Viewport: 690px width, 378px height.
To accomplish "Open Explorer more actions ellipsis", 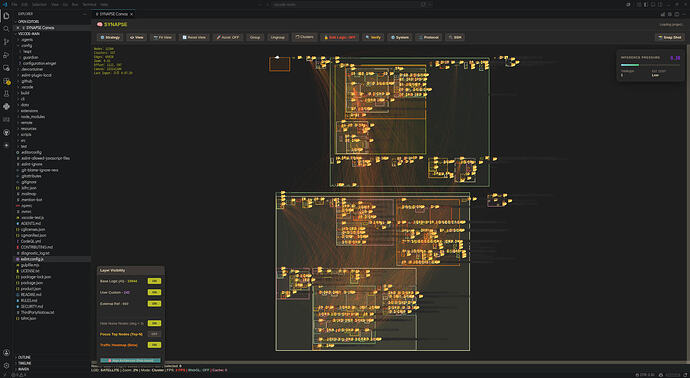I will coord(84,14).
